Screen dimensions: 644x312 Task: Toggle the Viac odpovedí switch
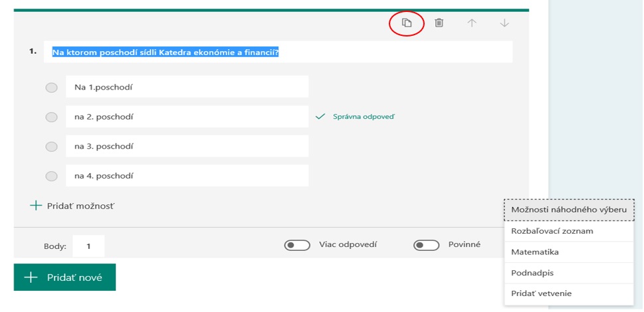[297, 246]
